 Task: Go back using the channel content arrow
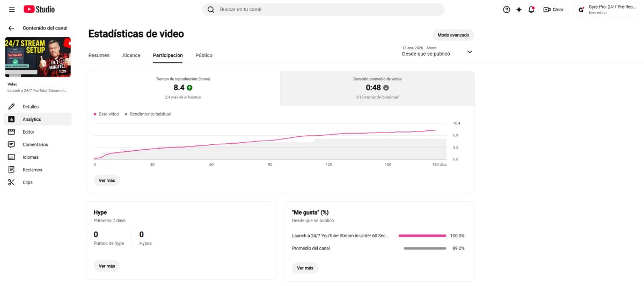11,28
